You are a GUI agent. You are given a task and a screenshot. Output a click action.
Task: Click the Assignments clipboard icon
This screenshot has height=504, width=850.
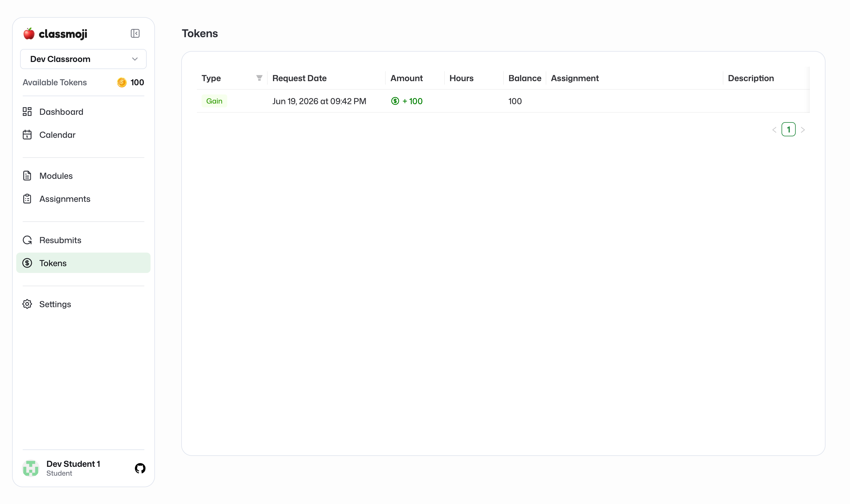click(27, 199)
